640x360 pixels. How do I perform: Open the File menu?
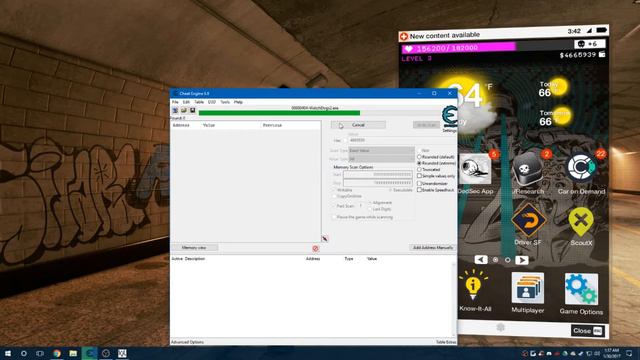click(175, 102)
